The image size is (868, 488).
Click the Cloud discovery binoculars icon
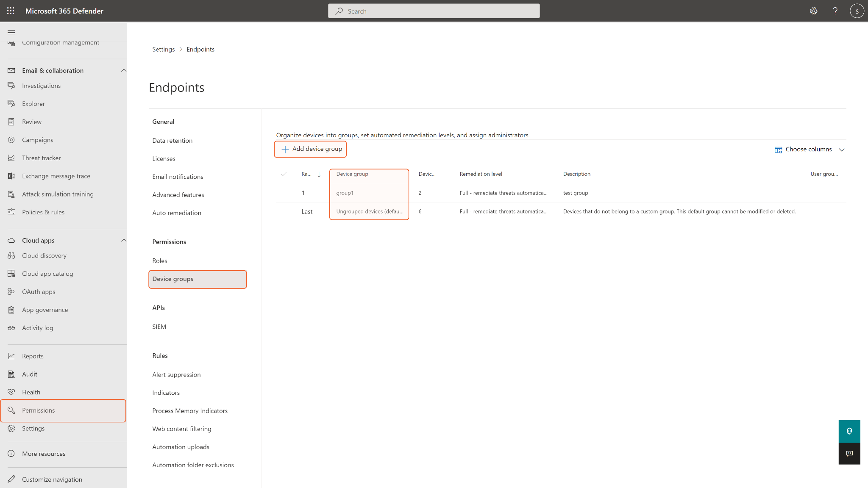(11, 255)
